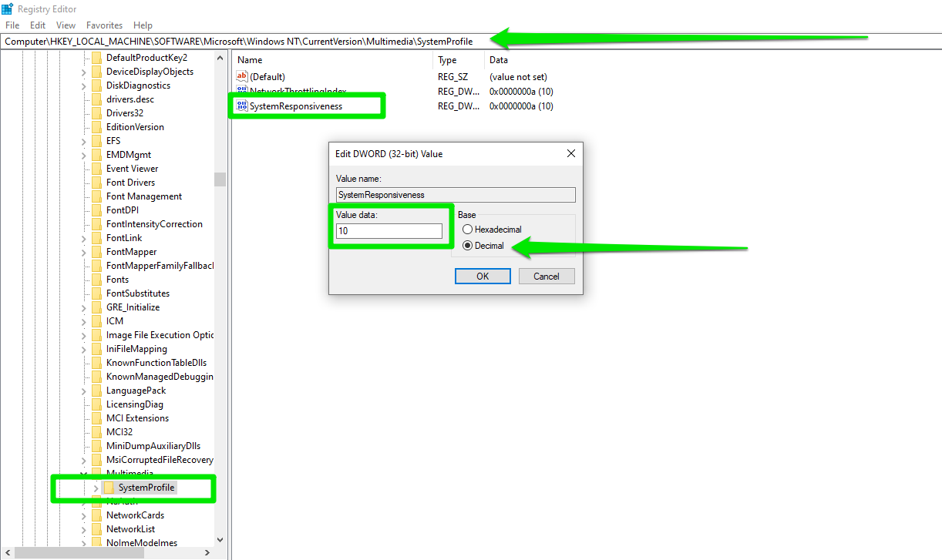
Task: Expand the EFS key
Action: [84, 141]
